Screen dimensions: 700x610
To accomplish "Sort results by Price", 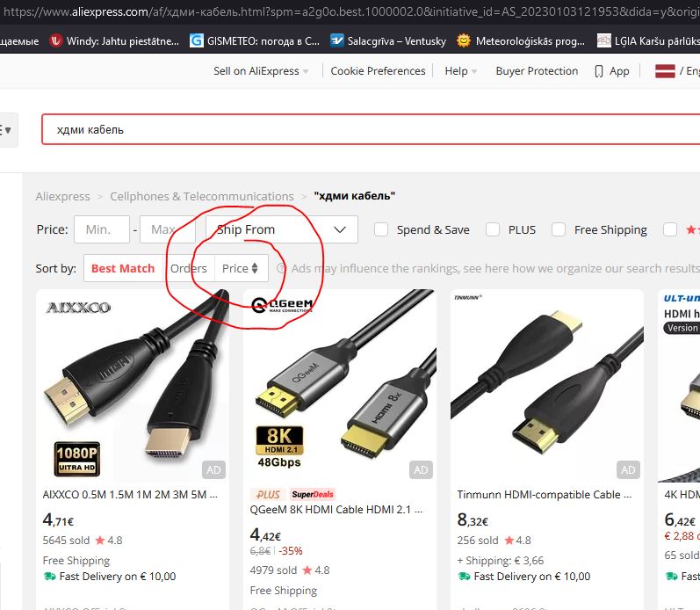I will tap(241, 268).
